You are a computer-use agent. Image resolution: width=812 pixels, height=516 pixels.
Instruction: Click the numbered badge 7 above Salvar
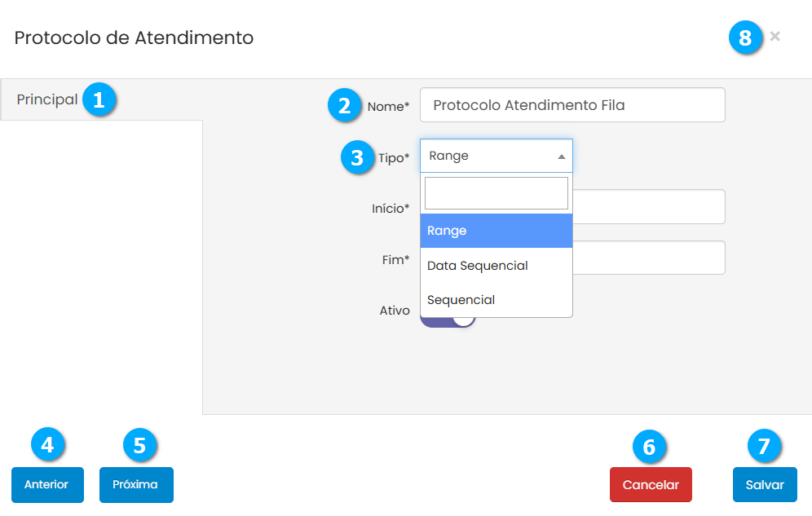[764, 446]
